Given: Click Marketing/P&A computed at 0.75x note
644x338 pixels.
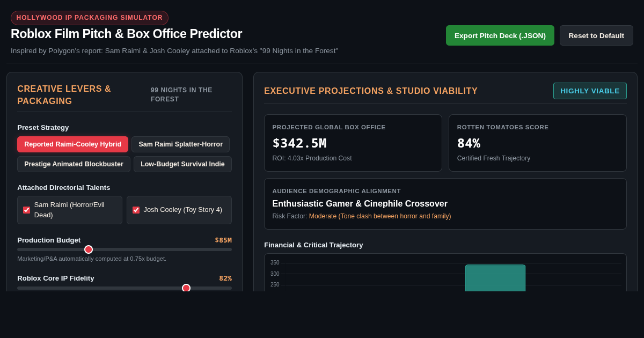Looking at the screenshot, I should pyautogui.click(x=92, y=259).
